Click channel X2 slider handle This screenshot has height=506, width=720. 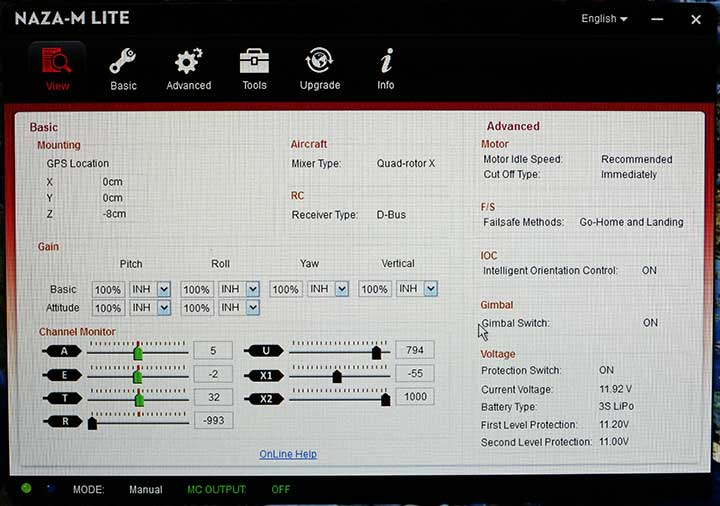pos(386,399)
